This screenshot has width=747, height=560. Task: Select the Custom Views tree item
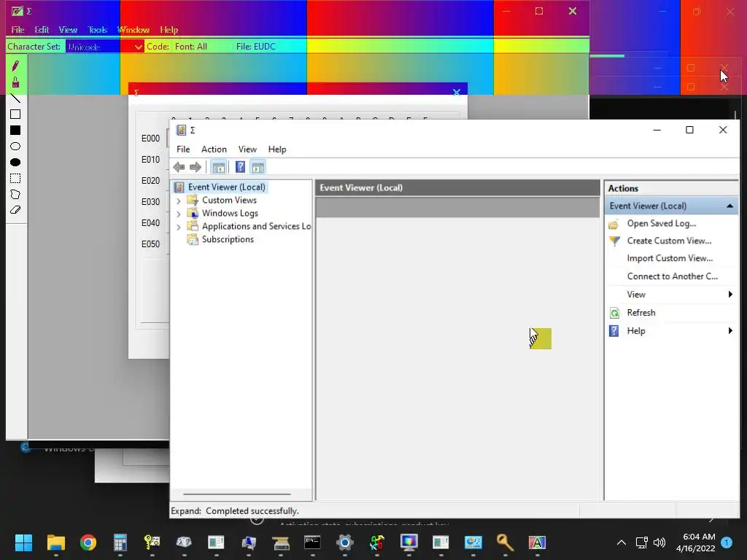pyautogui.click(x=229, y=201)
